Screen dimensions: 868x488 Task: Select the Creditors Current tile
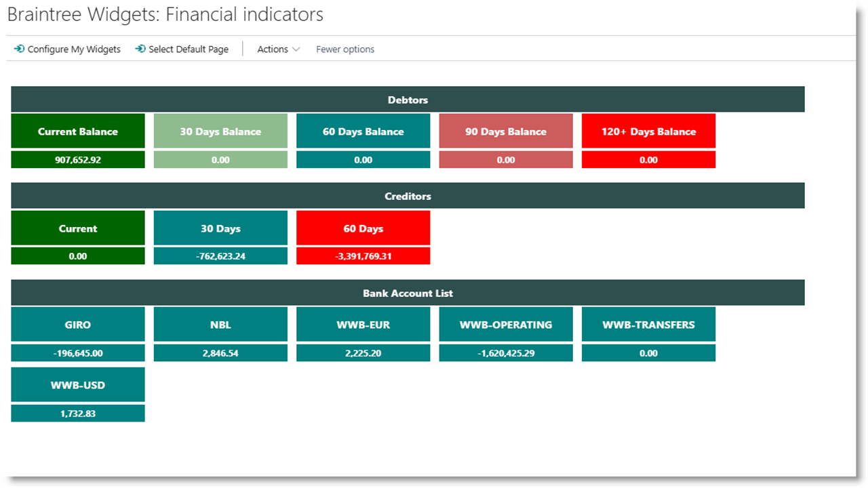coord(78,228)
